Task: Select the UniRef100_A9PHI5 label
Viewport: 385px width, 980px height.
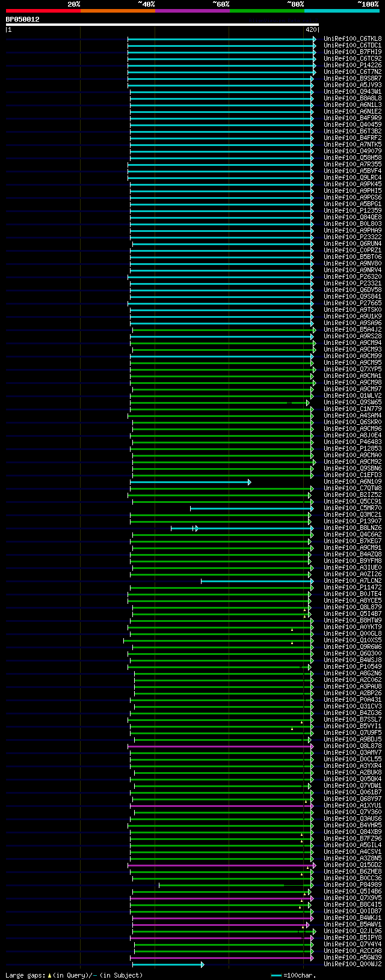Action: point(353,190)
